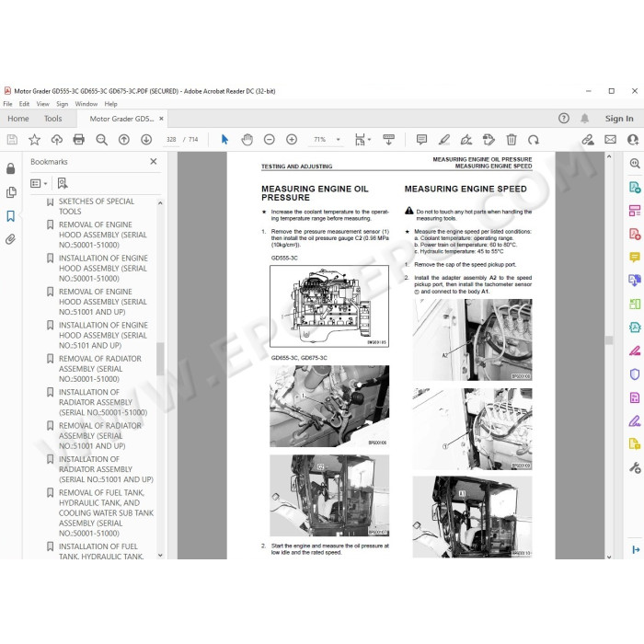644x644 pixels.
Task: Open the Protect shield tool in right pane
Action: [x=635, y=374]
